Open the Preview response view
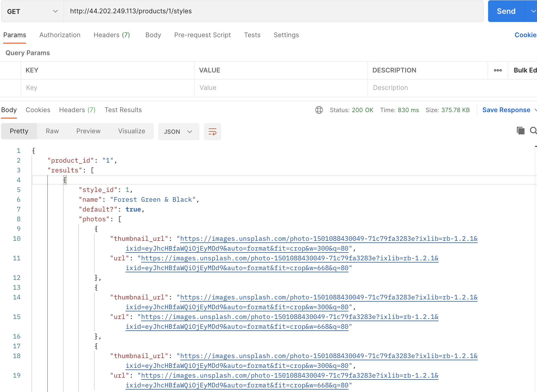 click(x=88, y=131)
